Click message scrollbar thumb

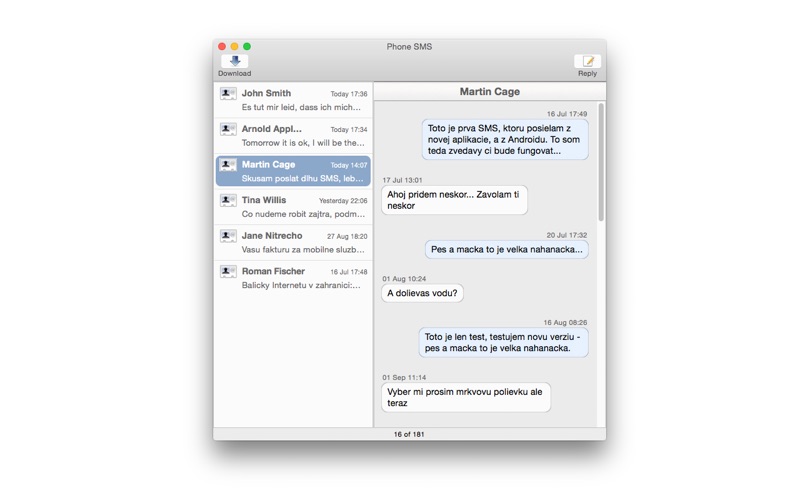[x=601, y=162]
